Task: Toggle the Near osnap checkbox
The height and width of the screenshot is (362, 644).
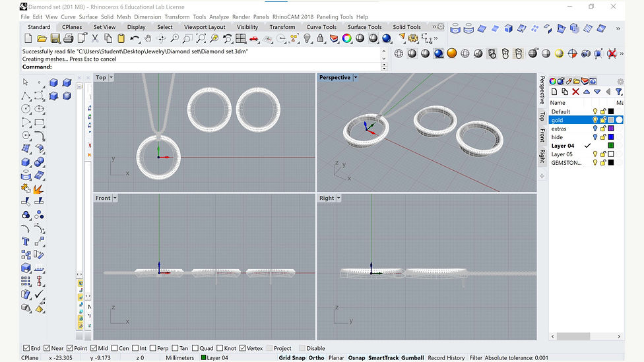Action: pyautogui.click(x=47, y=348)
